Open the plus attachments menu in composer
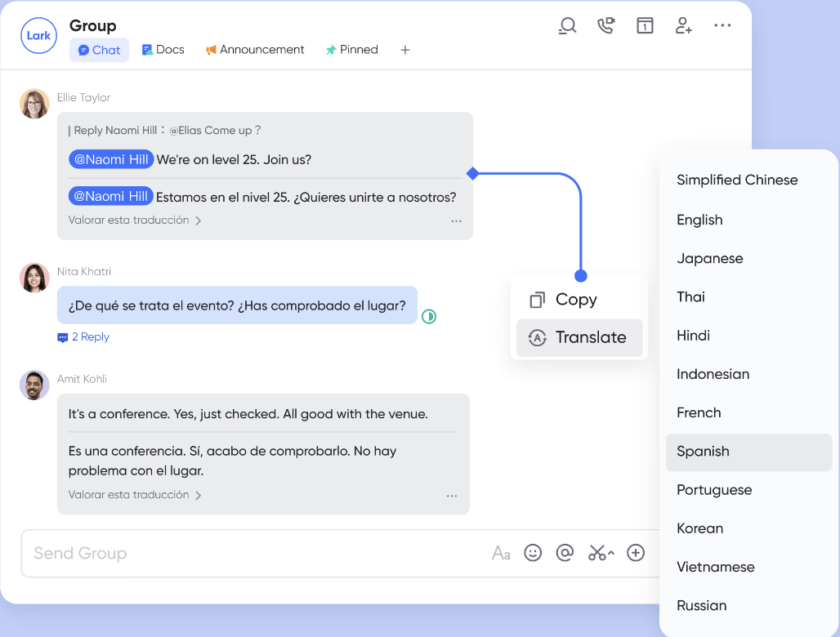 pos(636,553)
